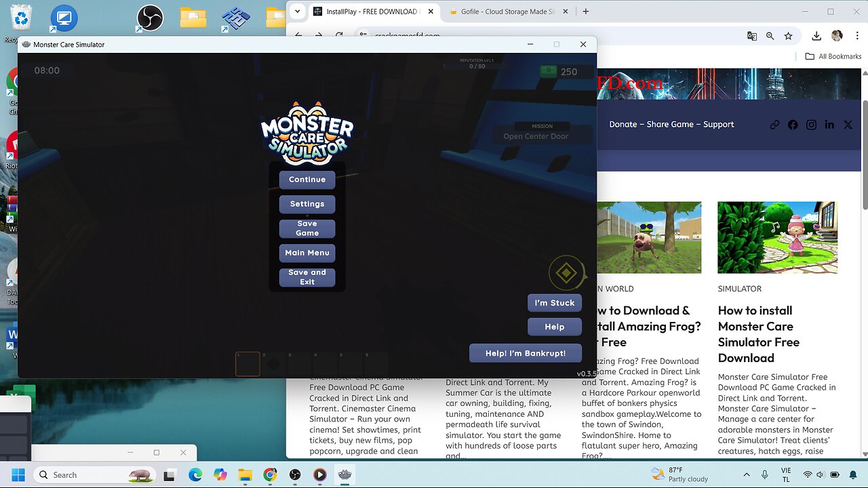The height and width of the screenshot is (488, 868).
Task: Click the Save Game button
Action: point(307,228)
